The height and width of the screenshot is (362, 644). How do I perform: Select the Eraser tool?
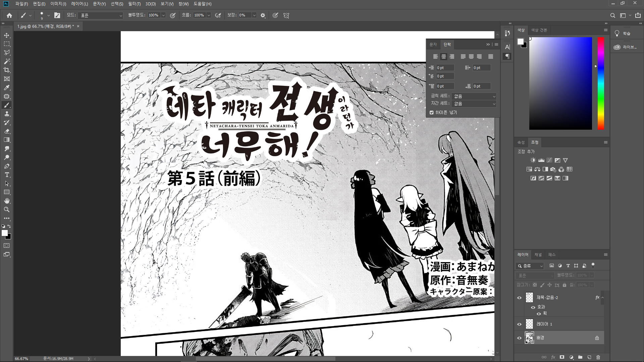[x=7, y=131]
